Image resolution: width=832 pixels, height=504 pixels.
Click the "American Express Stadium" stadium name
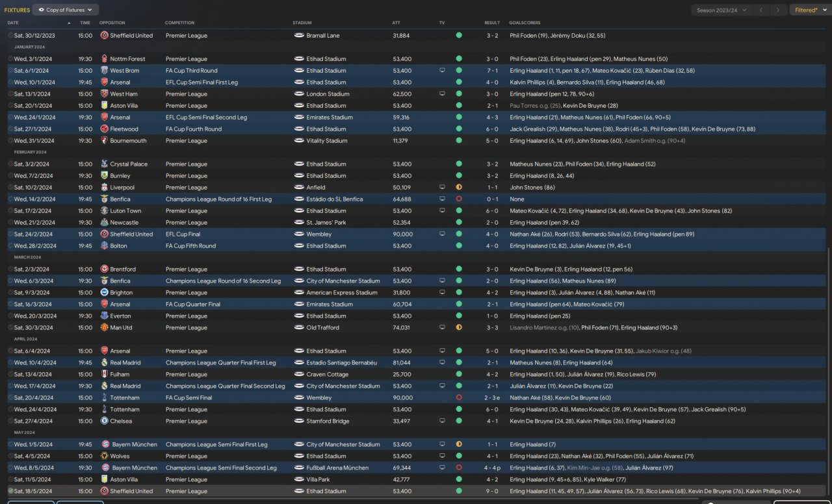(x=342, y=293)
